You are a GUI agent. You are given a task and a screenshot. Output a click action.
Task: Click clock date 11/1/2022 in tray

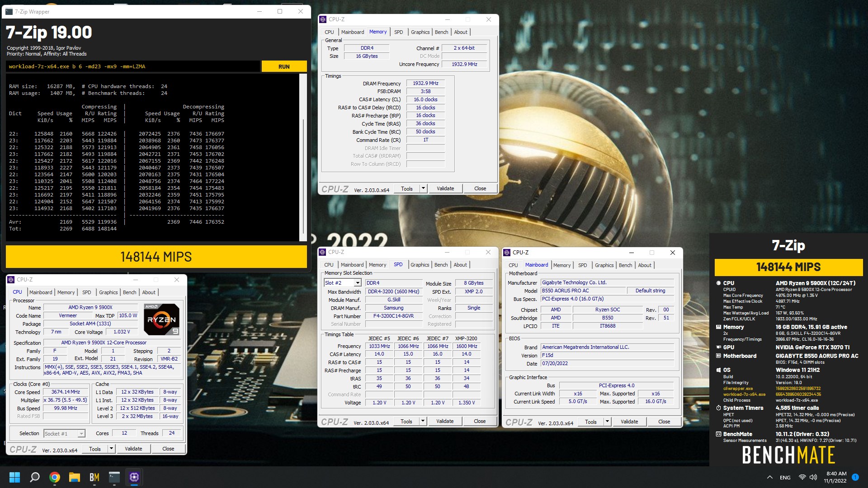pyautogui.click(x=835, y=481)
